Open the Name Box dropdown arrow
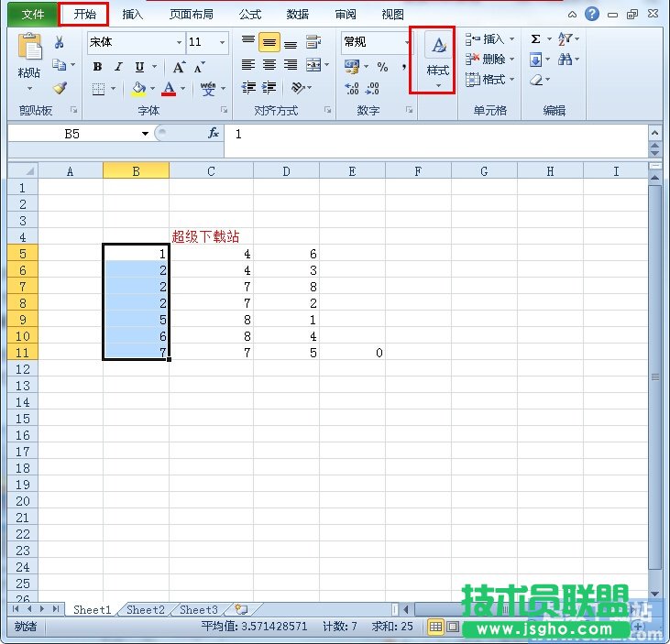 pyautogui.click(x=145, y=134)
